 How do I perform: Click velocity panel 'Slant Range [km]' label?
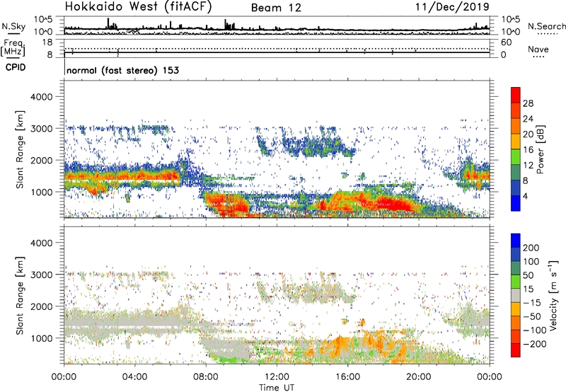[20, 296]
